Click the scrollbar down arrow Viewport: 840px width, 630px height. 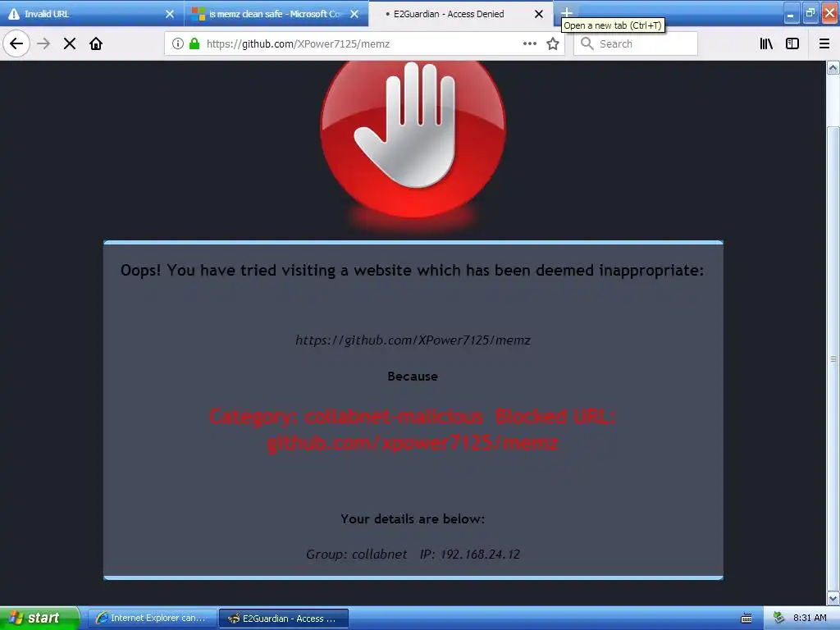point(833,598)
